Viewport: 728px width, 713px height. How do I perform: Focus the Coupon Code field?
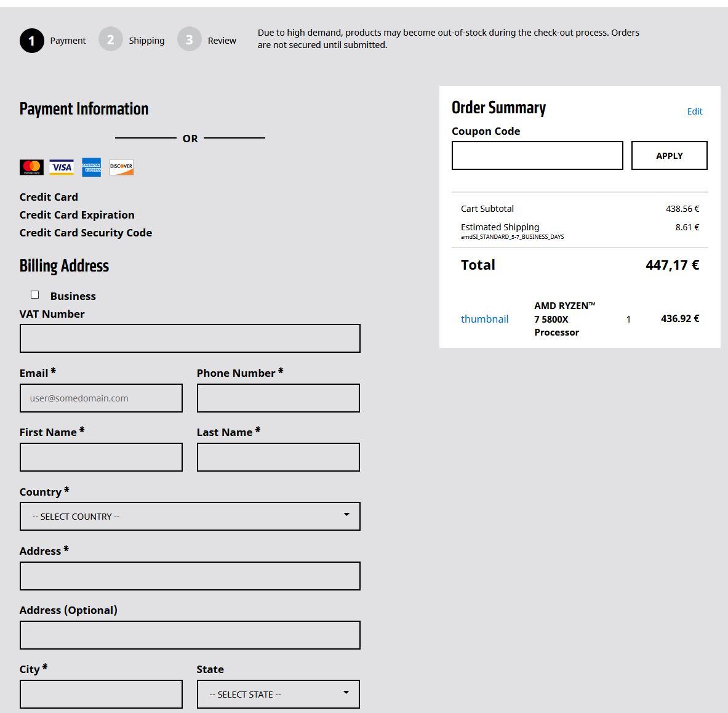pyautogui.click(x=537, y=156)
